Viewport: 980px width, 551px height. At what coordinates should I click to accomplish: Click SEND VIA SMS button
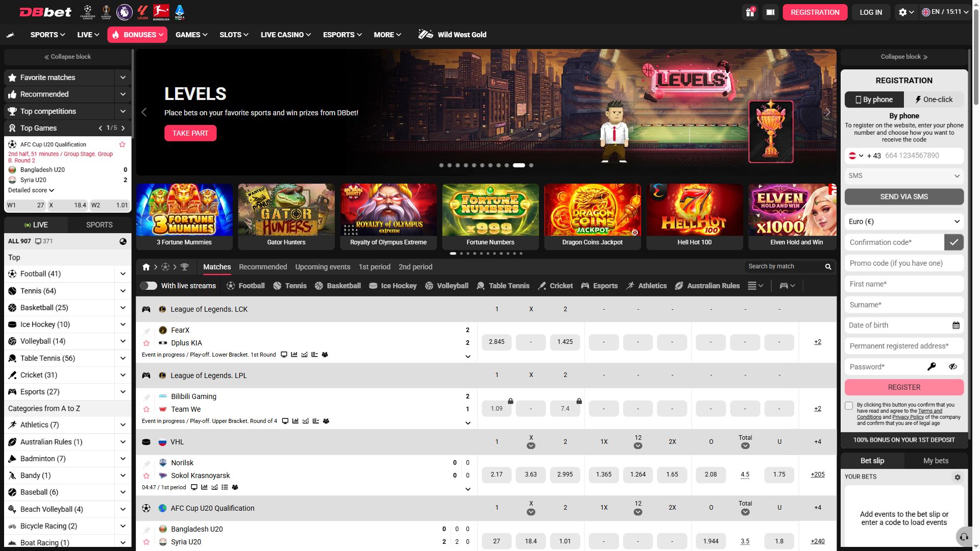[x=904, y=197]
